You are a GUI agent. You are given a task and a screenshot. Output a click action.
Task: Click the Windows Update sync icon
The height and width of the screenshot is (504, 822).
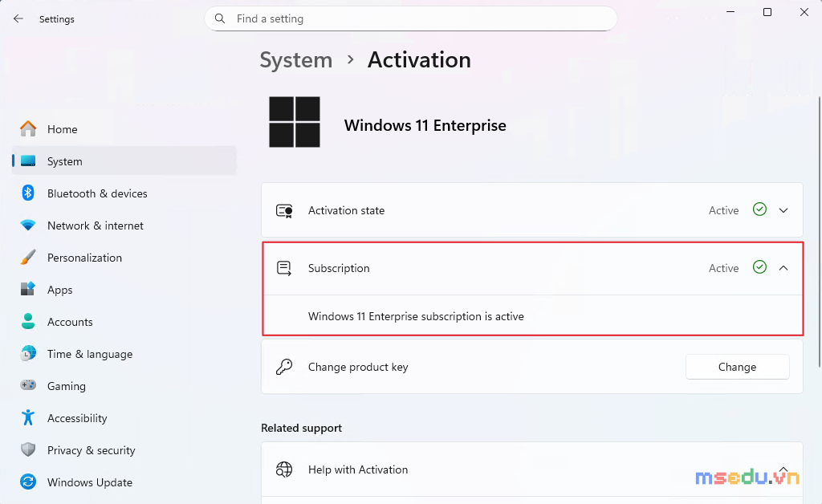pos(28,482)
